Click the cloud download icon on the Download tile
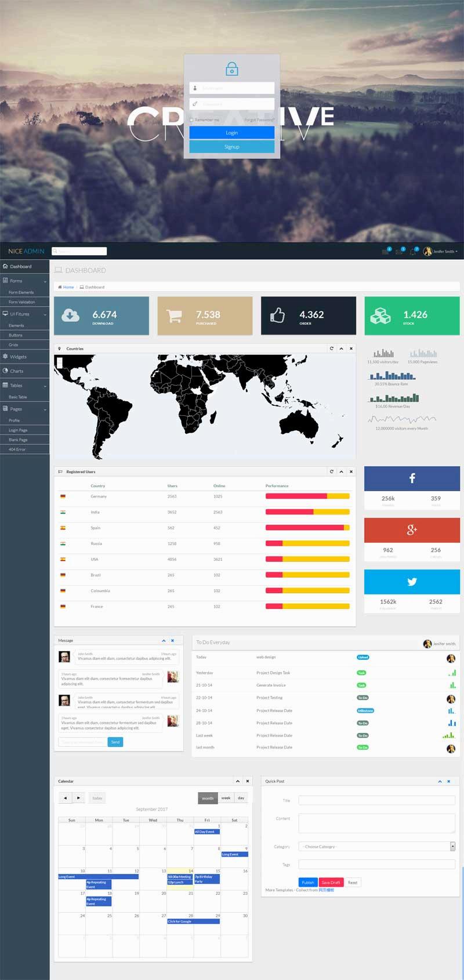The width and height of the screenshot is (464, 980). pos(70,315)
